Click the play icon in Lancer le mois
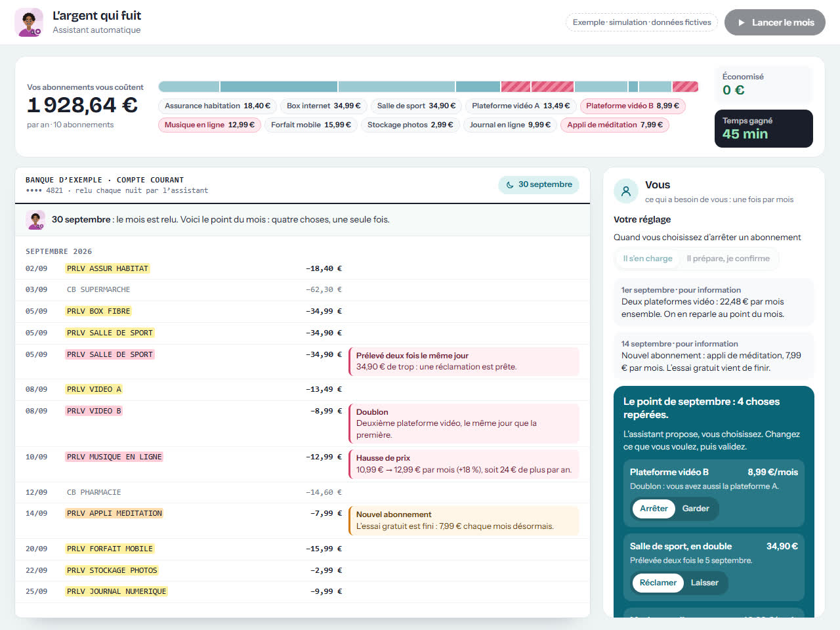The width and height of the screenshot is (840, 630). click(742, 22)
